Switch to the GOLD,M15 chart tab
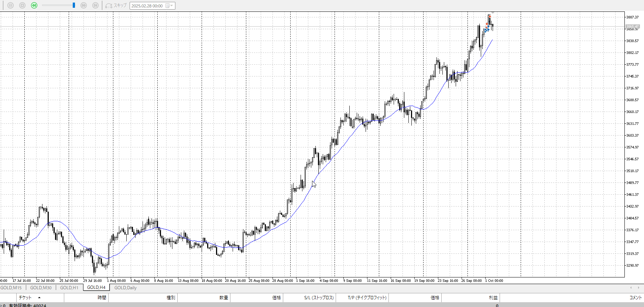 pos(11,288)
